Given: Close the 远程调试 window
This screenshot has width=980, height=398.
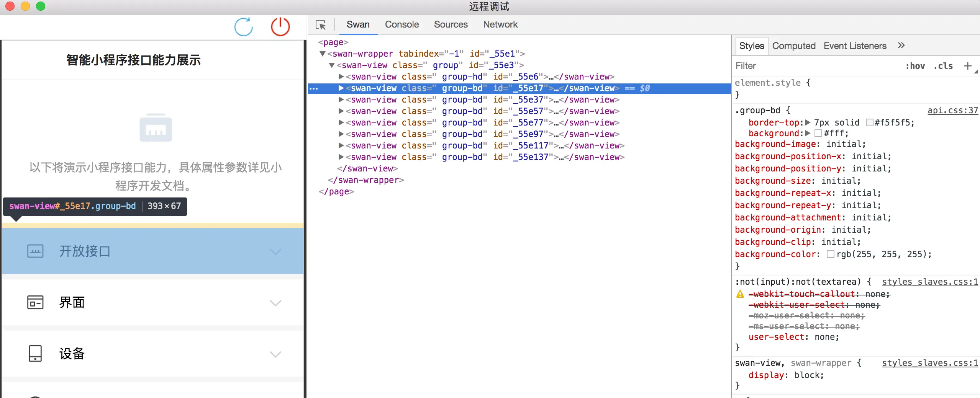Looking at the screenshot, I should point(10,7).
